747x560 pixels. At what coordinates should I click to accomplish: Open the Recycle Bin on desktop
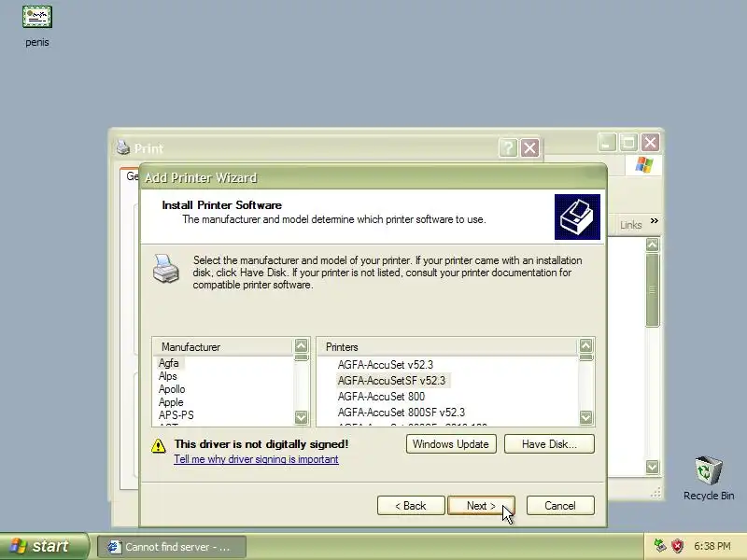pyautogui.click(x=709, y=478)
